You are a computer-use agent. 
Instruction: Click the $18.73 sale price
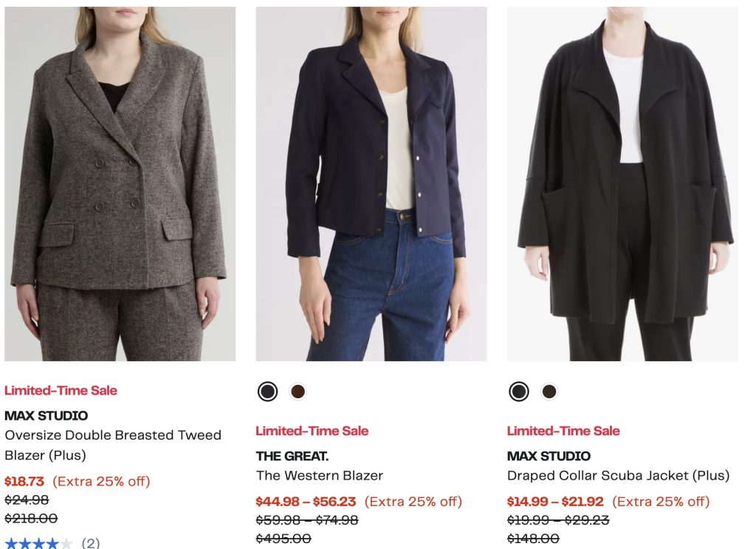coord(24,481)
